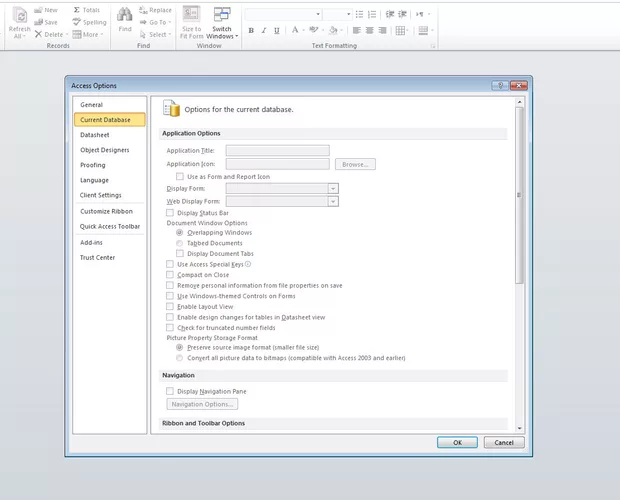
Task: Click the Refresh All icon
Action: (x=19, y=16)
